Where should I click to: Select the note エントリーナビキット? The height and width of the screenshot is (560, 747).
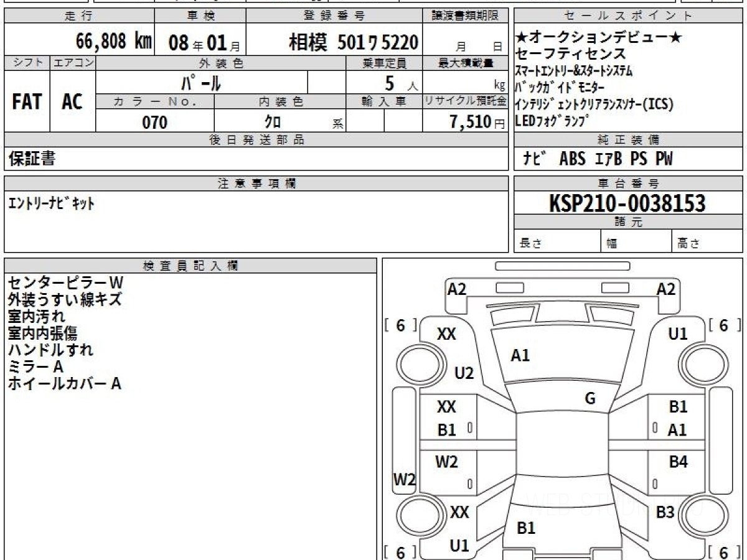51,203
